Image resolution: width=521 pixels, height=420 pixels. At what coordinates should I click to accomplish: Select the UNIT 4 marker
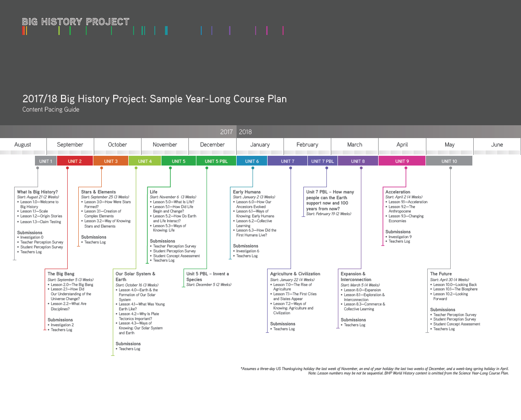[145, 161]
